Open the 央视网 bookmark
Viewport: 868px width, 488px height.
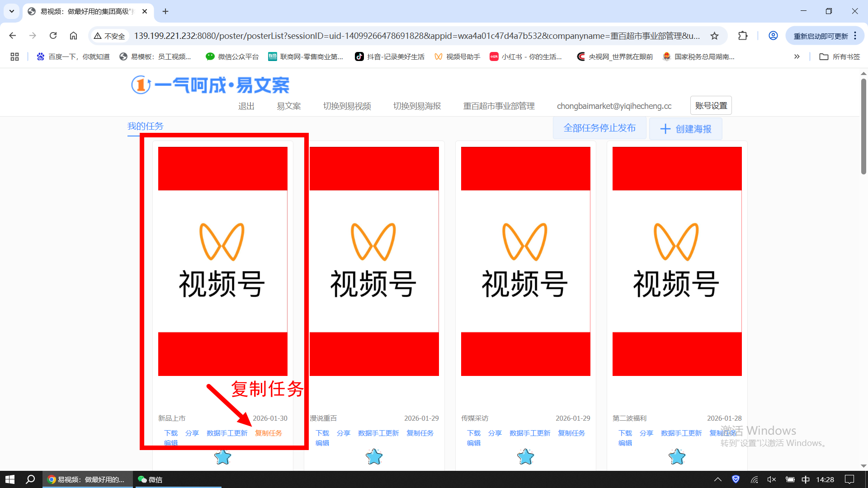pos(615,56)
